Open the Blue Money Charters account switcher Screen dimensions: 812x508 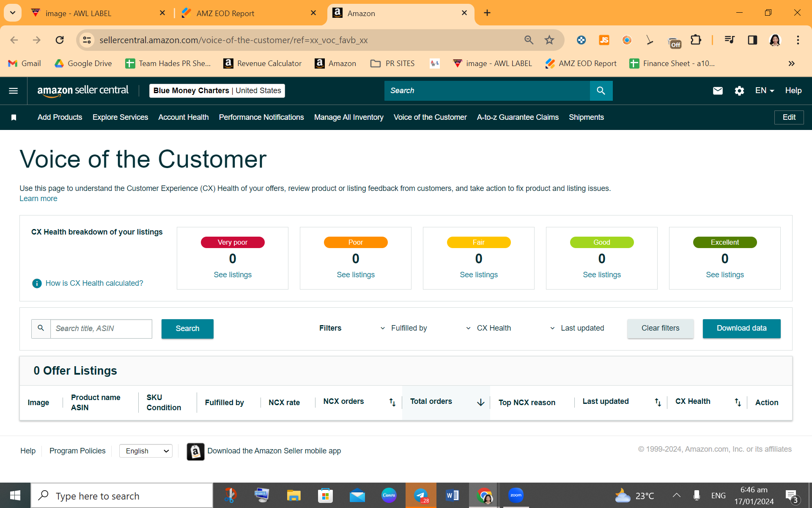tap(217, 91)
